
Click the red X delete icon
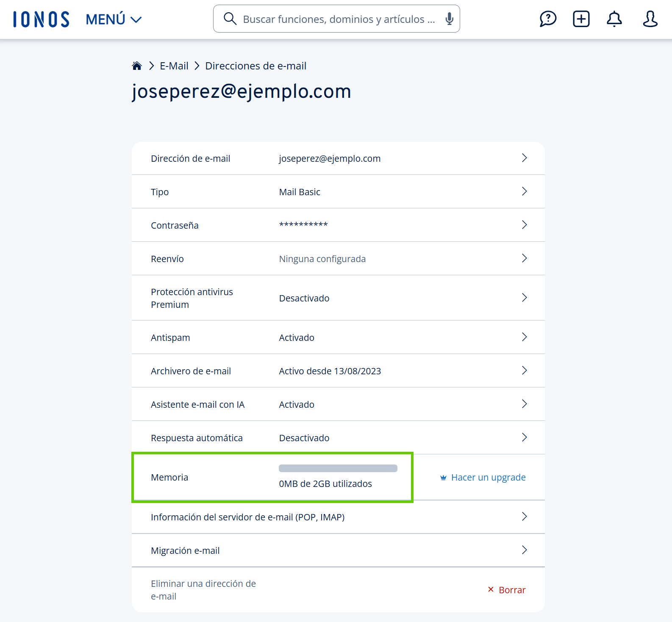491,589
